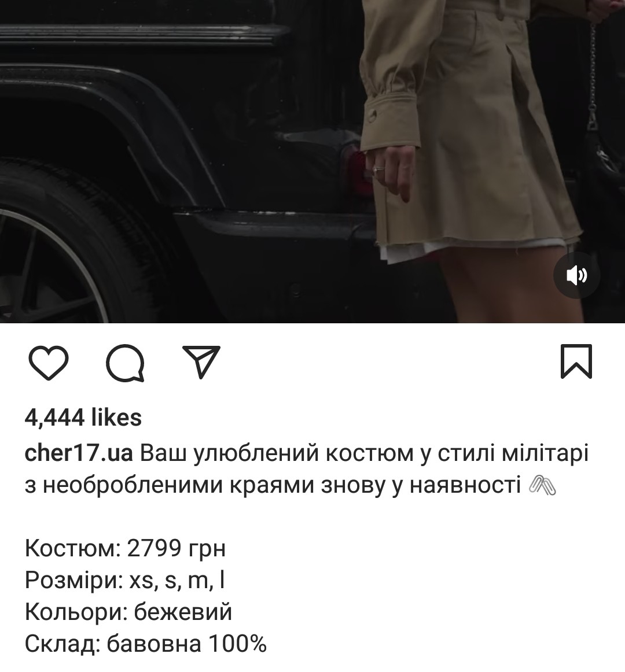
Task: Like the post with the heart icon
Action: click(x=48, y=362)
